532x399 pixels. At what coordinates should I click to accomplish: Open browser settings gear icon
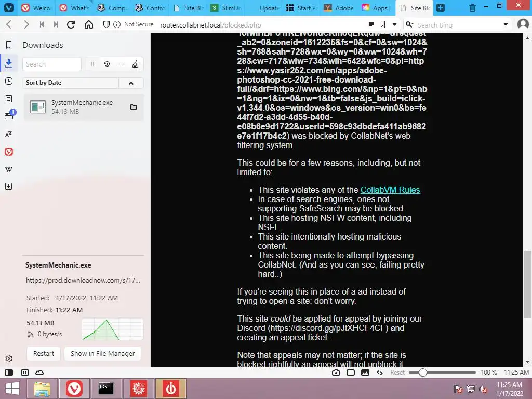[9, 358]
